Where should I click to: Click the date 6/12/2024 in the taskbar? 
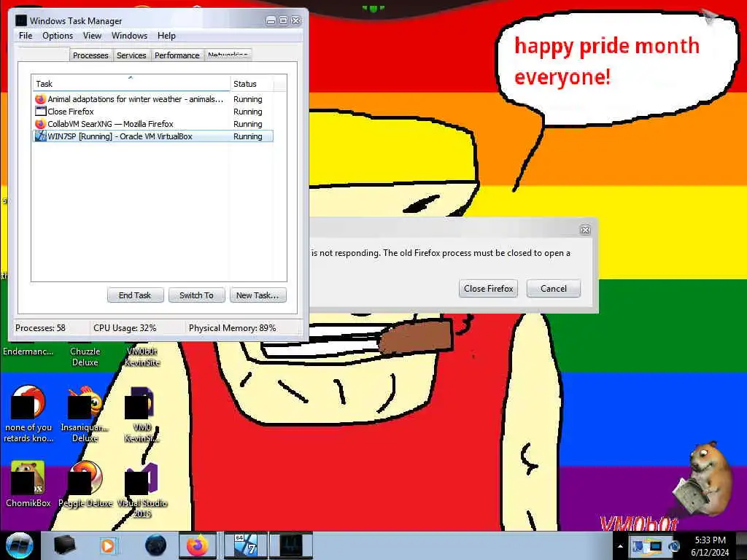[710, 553]
